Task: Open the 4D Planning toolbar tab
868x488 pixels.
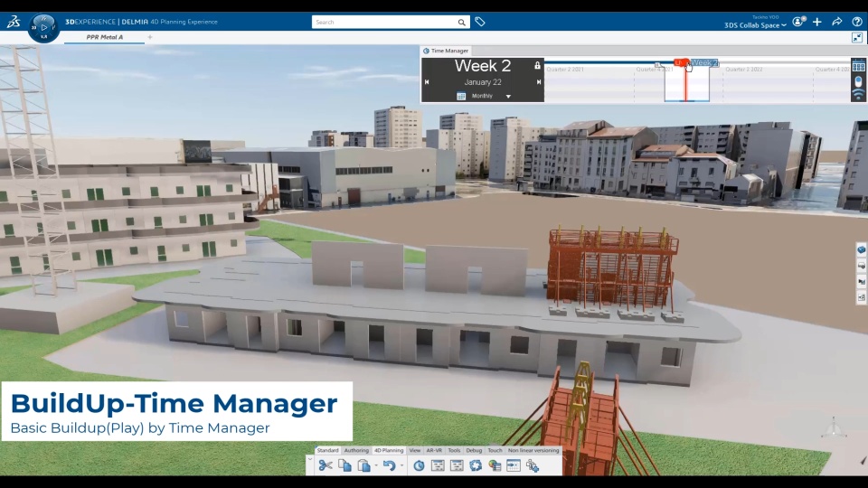Action: tap(389, 450)
